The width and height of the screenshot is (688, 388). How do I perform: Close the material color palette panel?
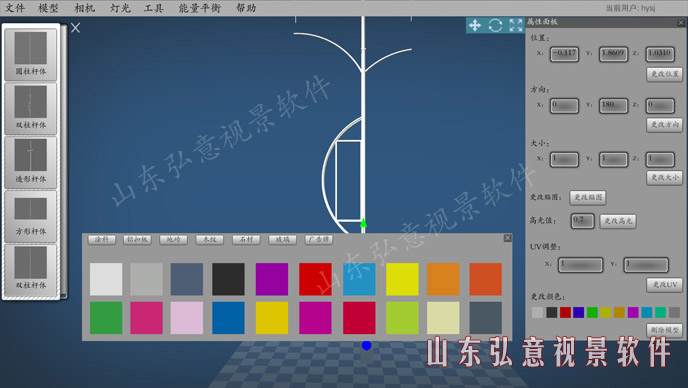click(x=508, y=238)
